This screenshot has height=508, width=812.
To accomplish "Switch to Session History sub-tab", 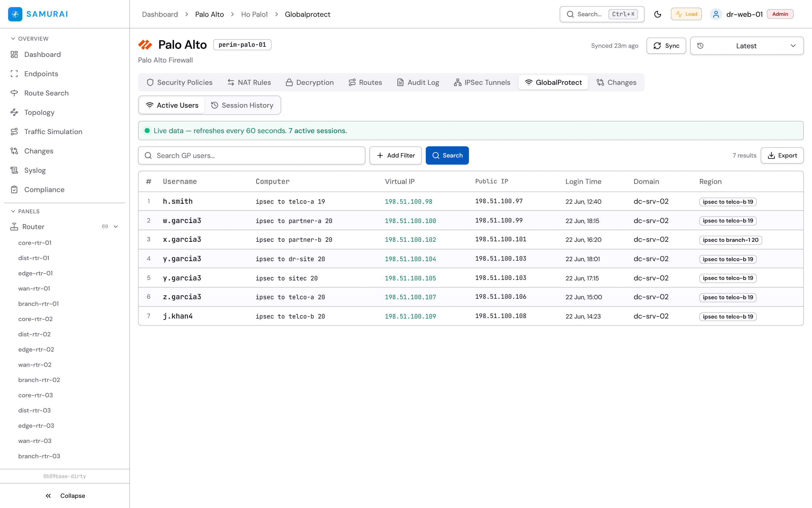I will click(x=242, y=105).
